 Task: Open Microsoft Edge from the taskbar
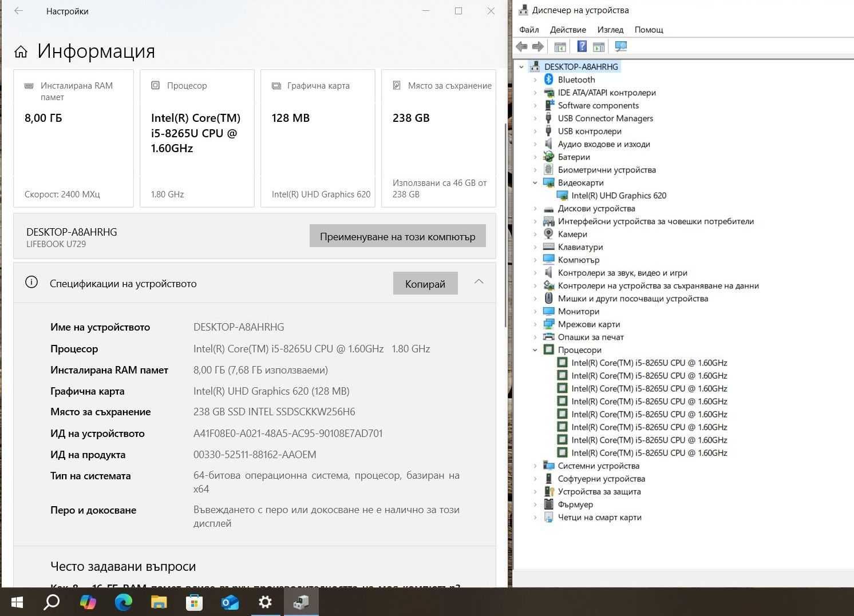point(123,602)
